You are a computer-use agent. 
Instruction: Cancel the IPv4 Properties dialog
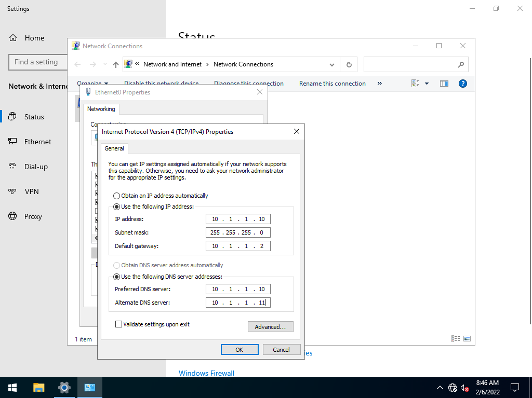[x=281, y=350]
